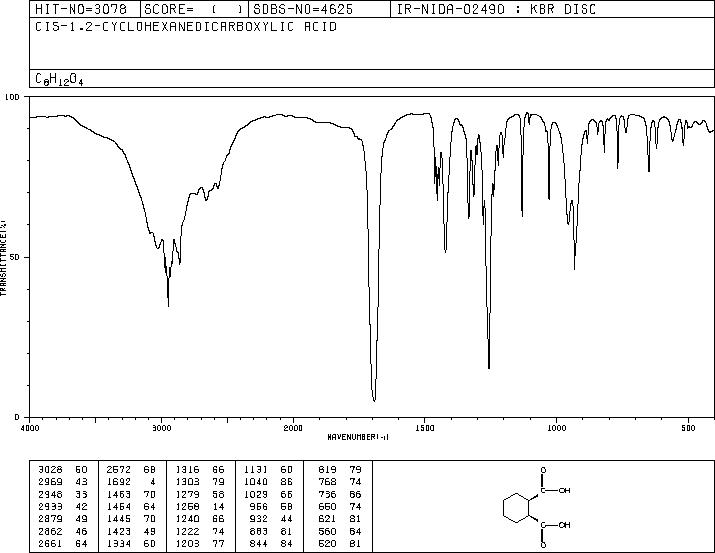Image resolution: width=715 pixels, height=553 pixels.
Task: Click the 50 label on transmittance axis
Action: tap(15, 257)
